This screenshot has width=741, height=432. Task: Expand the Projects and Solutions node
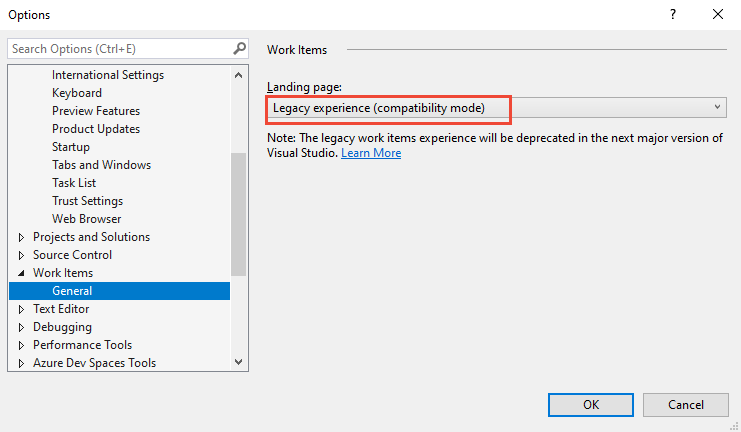pyautogui.click(x=22, y=237)
